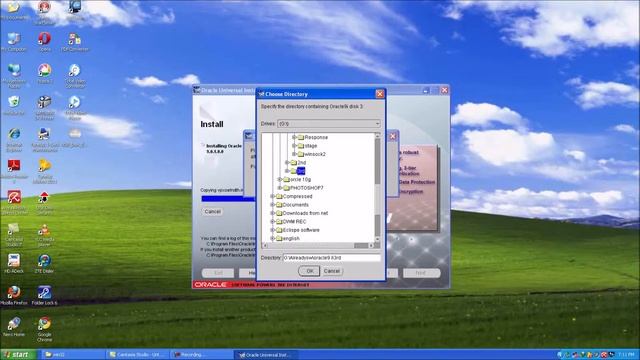The image size is (640, 360).
Task: Open My Documents desktop icon
Action: coord(14,11)
